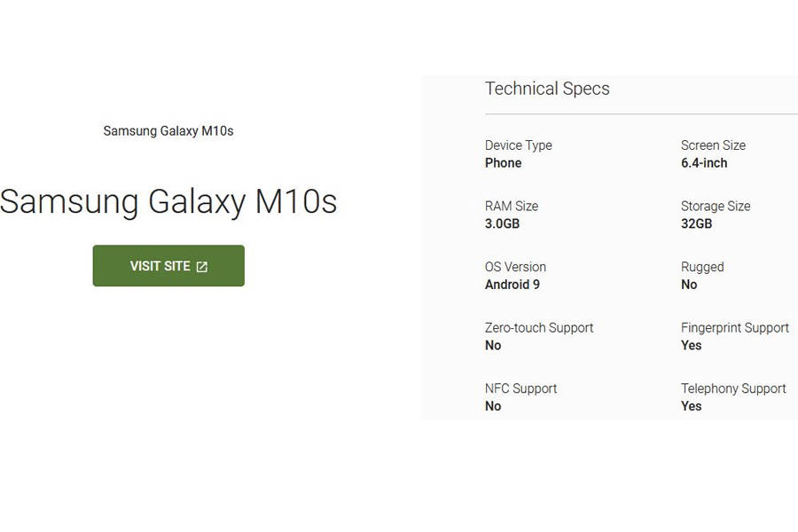
Task: Click the Zero-touch Support label
Action: coord(539,327)
